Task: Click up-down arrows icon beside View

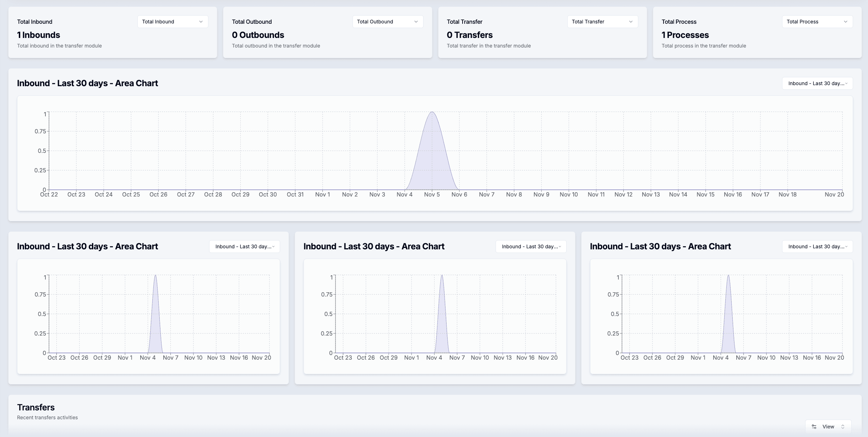Action: tap(843, 427)
